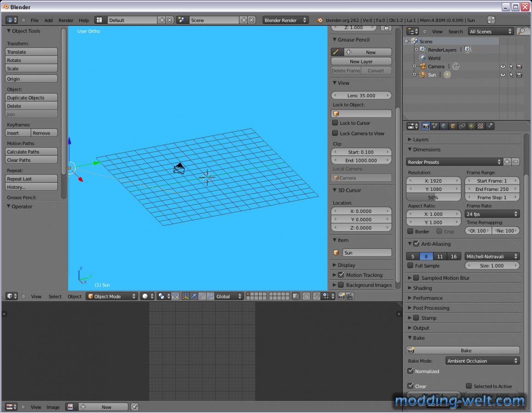Open the Mitchell-Netravali filter dropdown
Image resolution: width=532 pixels, height=413 pixels.
click(492, 256)
